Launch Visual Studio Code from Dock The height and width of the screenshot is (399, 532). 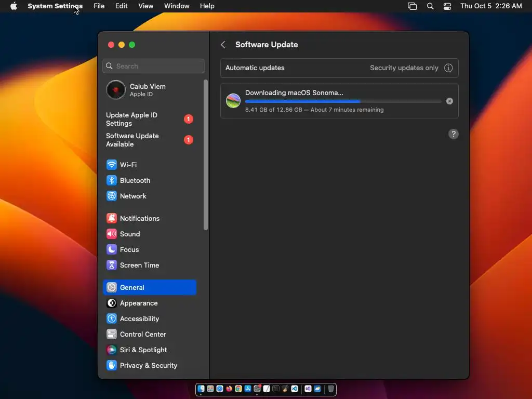[295, 389]
